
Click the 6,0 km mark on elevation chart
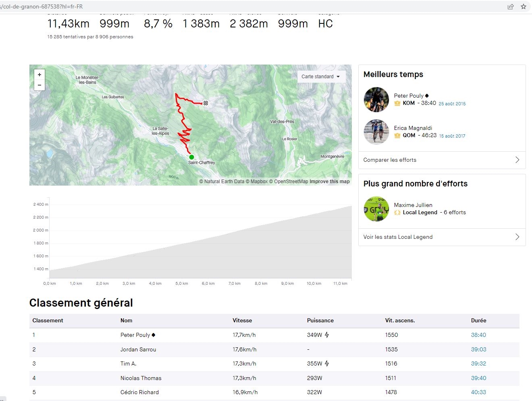pos(208,284)
